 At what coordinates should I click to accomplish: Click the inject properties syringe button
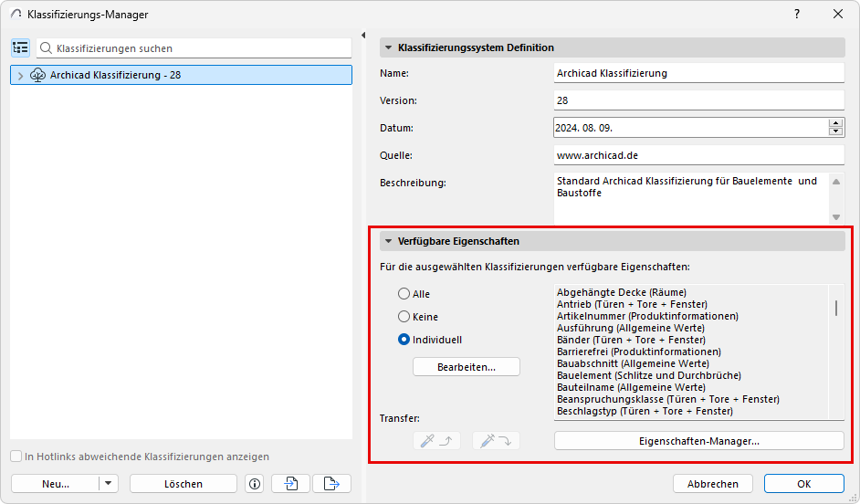click(x=496, y=441)
